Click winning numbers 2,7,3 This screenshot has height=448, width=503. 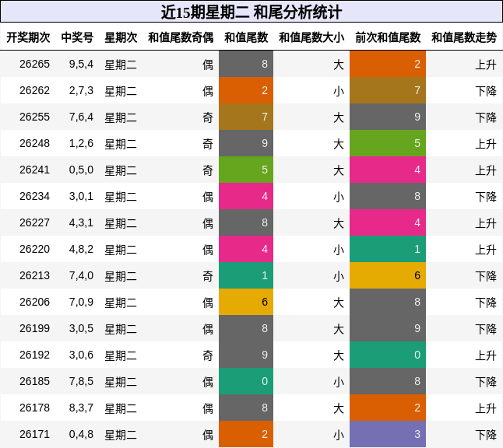(x=81, y=91)
